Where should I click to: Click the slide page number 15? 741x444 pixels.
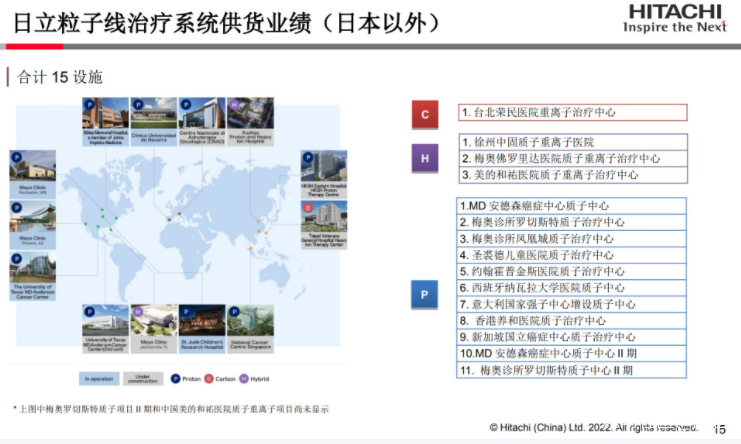[719, 429]
